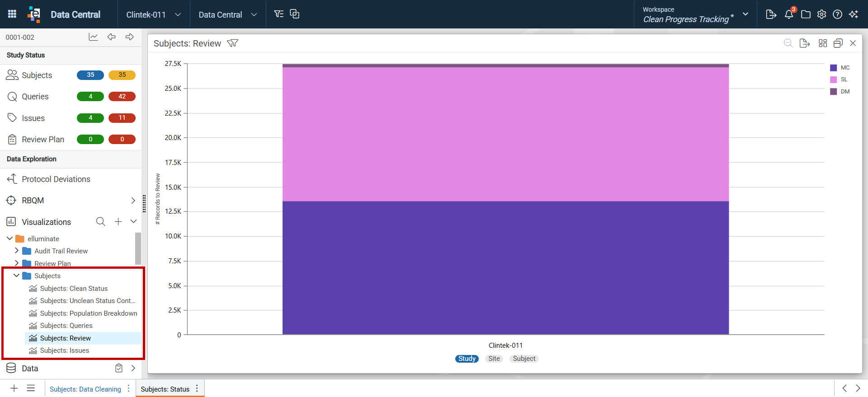Open Subjects: Unclean Status Cont... visualization

tap(88, 301)
